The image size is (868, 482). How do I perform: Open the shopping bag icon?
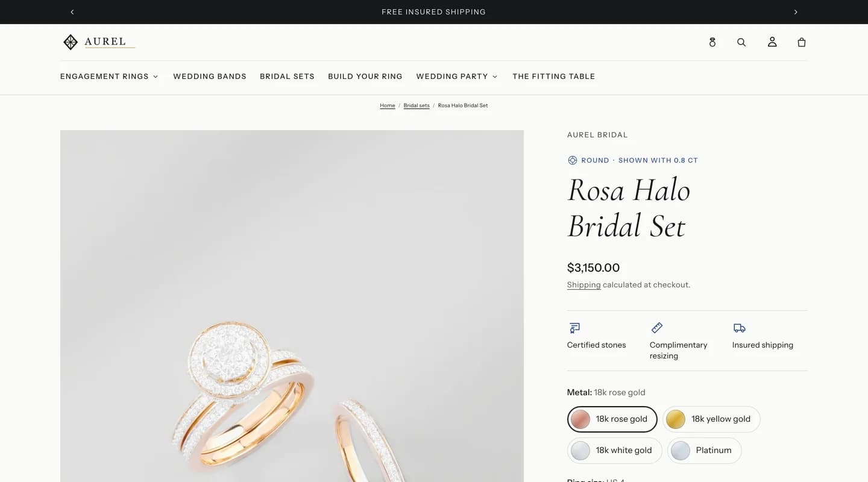coord(802,42)
